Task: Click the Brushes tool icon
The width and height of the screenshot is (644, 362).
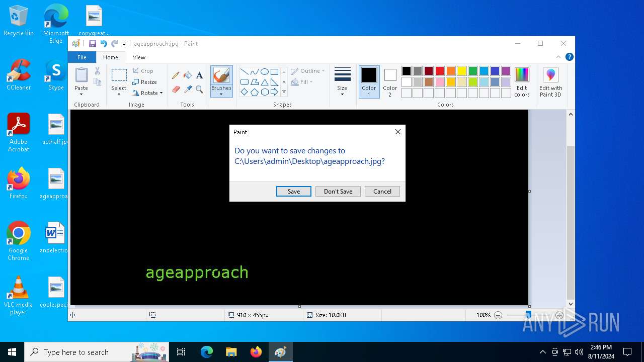Action: point(221,75)
